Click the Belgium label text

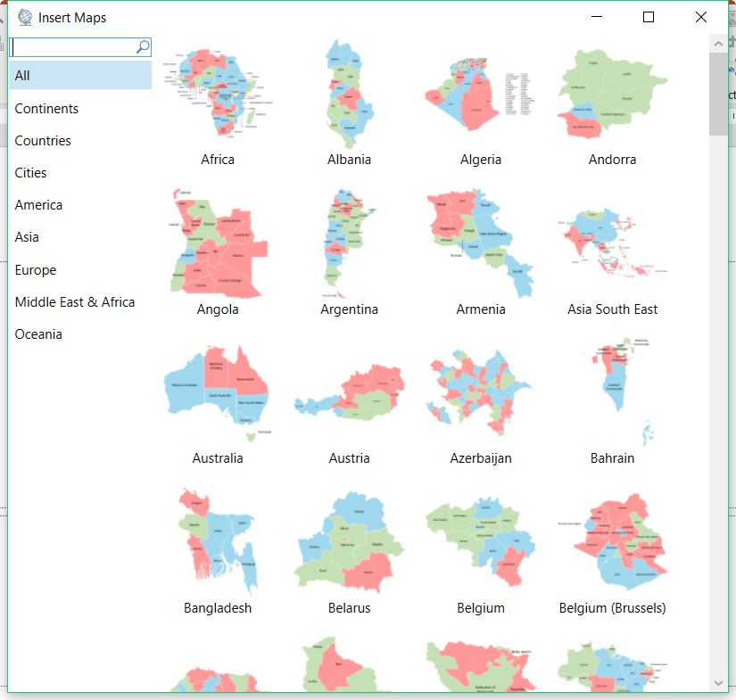click(481, 608)
